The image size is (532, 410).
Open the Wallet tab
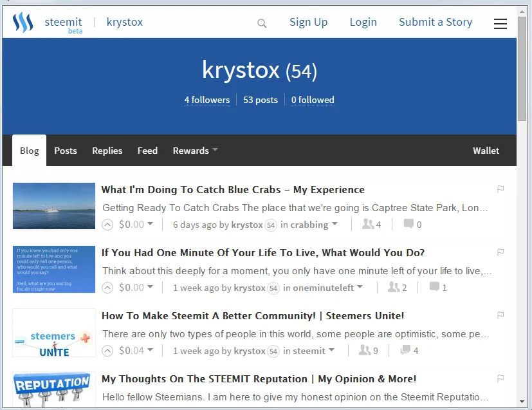[x=486, y=151]
